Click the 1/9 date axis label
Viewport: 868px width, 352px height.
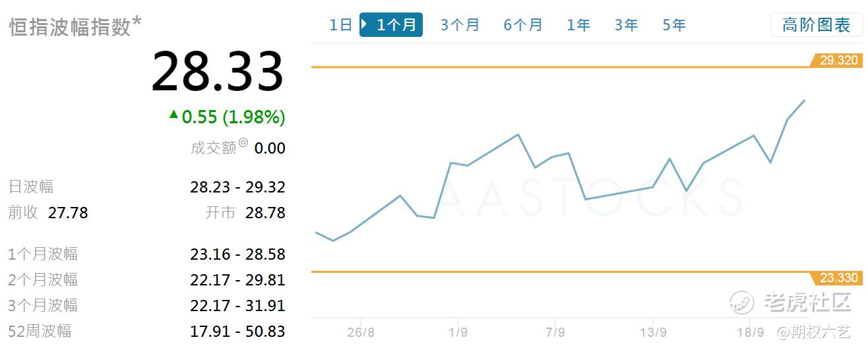point(458,332)
